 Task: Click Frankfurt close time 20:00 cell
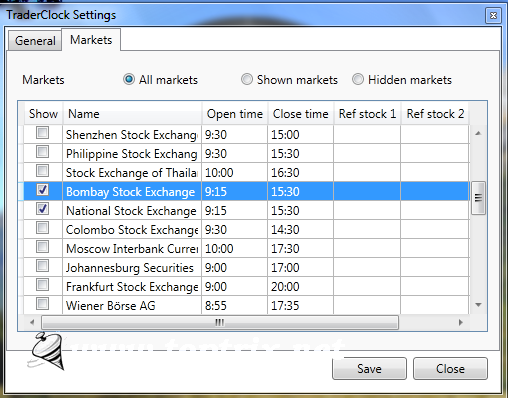coord(301,286)
